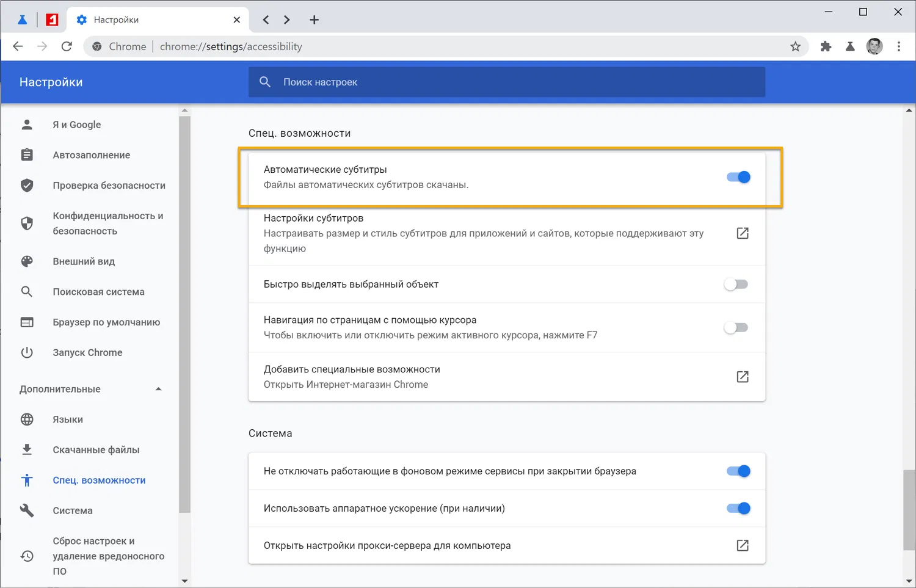Open the Chrome three-dot menu

pyautogui.click(x=898, y=46)
